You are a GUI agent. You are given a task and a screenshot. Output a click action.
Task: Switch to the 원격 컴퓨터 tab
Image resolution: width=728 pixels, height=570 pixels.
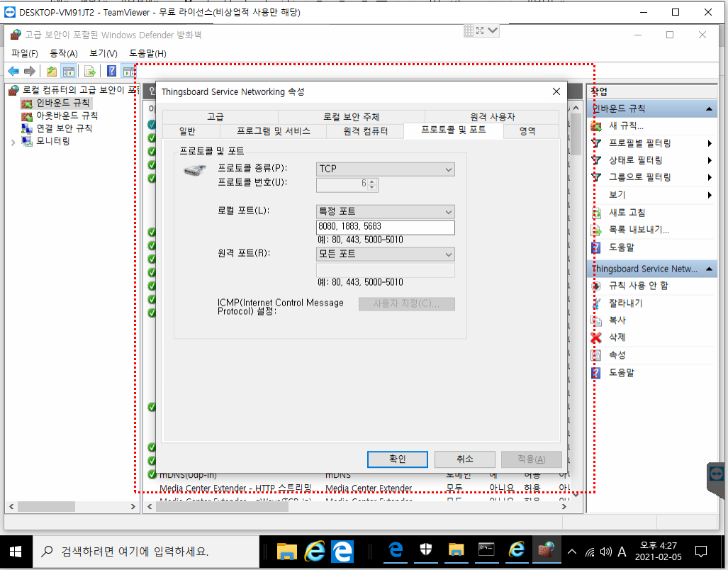365,131
